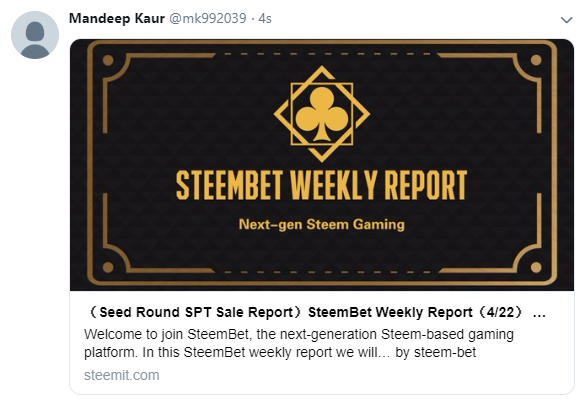Screen dimensions: 584x403
Task: Open Mandeep Kaur's default avatar picture
Action: [x=35, y=35]
